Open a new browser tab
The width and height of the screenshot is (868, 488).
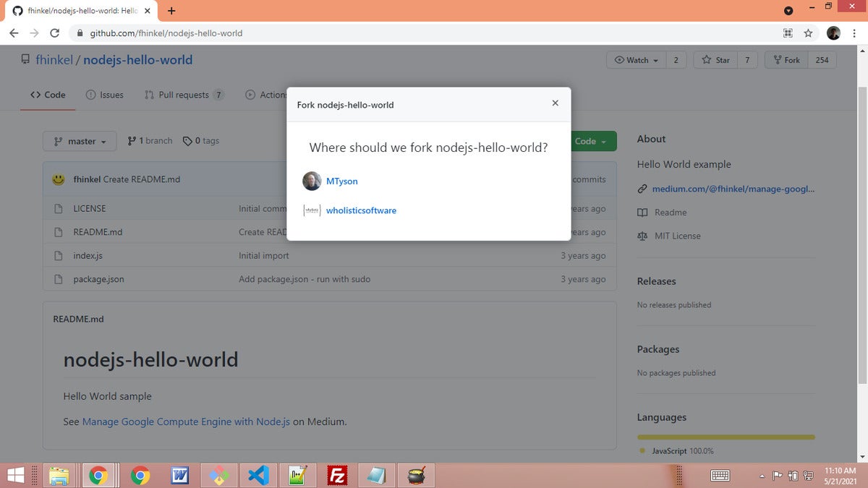(x=171, y=11)
